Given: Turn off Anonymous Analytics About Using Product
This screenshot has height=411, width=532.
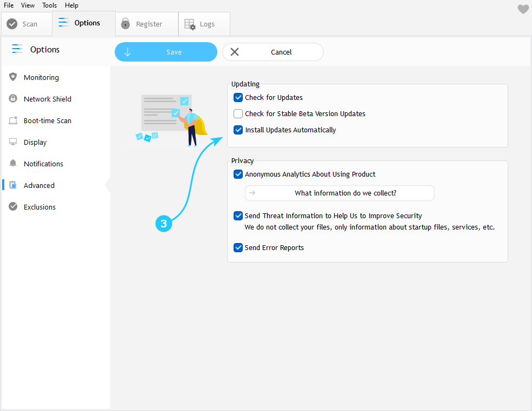Looking at the screenshot, I should (x=238, y=174).
